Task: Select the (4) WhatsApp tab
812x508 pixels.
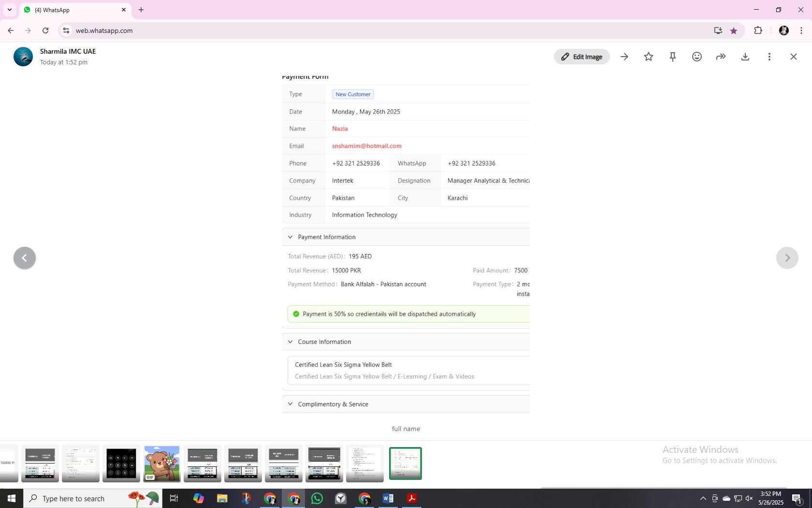Action: pos(75,10)
